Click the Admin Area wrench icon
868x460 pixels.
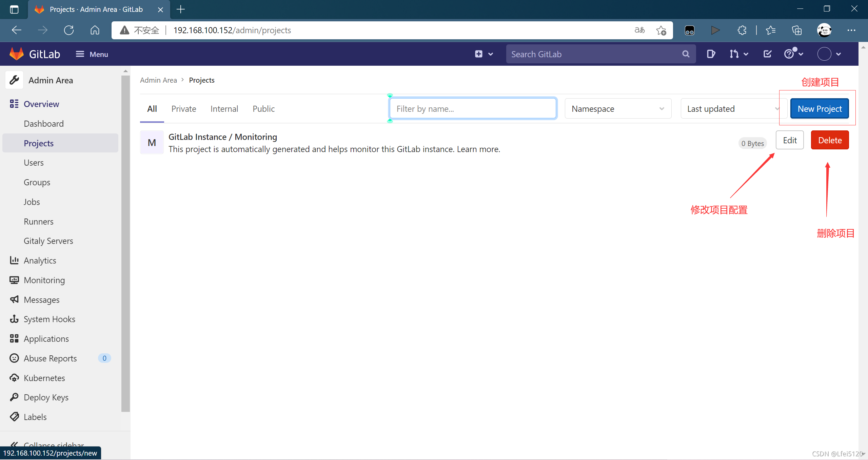pos(14,80)
